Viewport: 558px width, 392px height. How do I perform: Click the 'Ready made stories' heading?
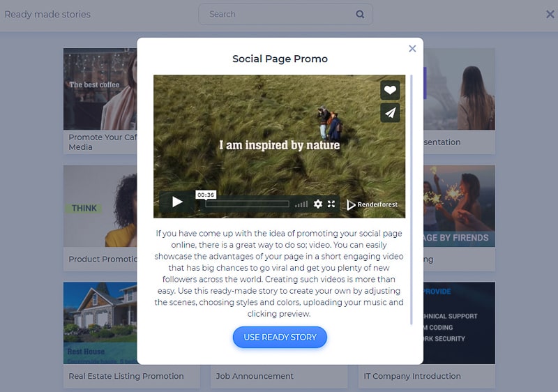point(47,14)
